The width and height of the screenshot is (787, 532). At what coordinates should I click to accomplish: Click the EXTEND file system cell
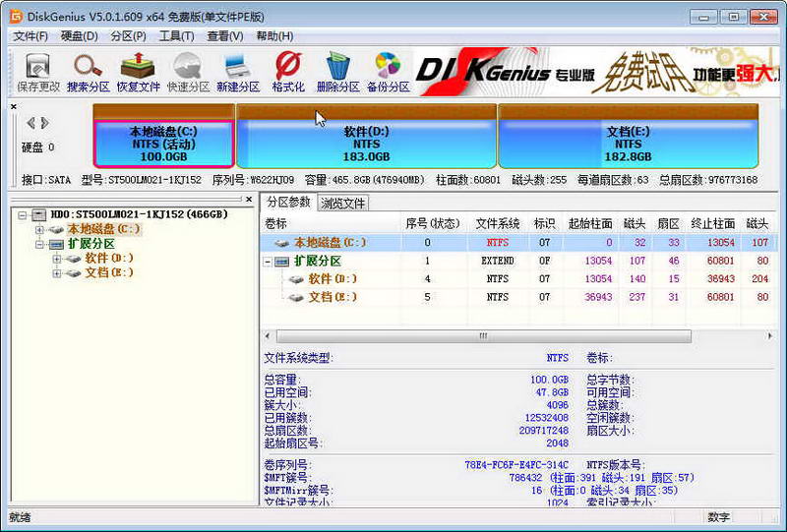click(x=498, y=261)
